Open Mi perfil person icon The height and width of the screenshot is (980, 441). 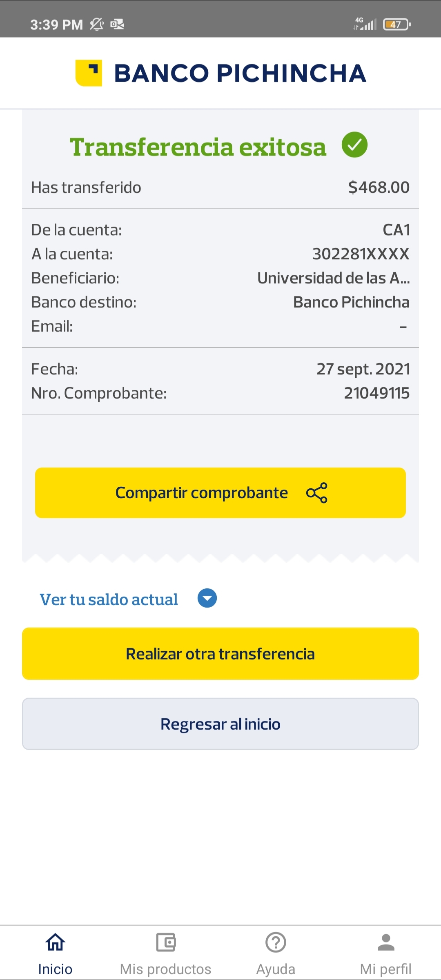click(386, 942)
